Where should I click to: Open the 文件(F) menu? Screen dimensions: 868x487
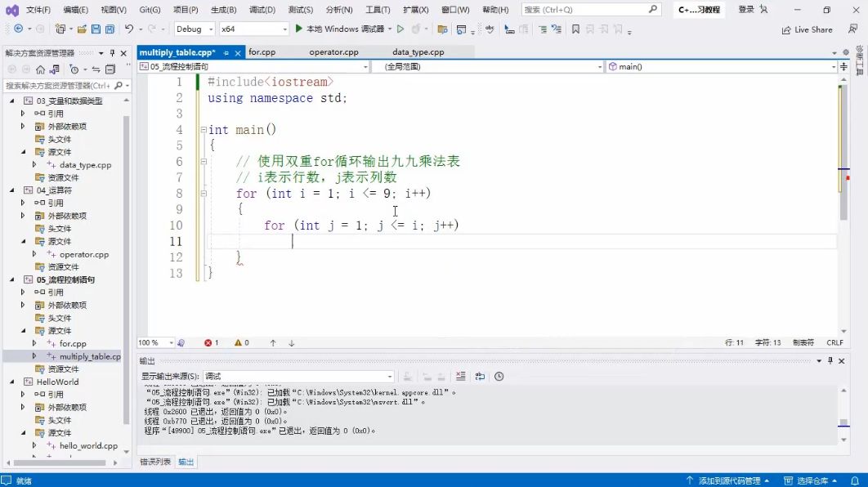[38, 10]
